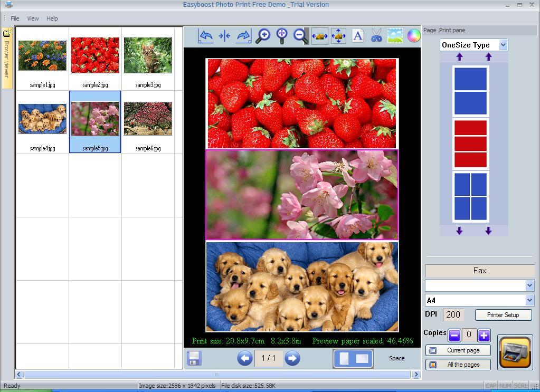Select the rotate right tool
The image size is (540, 392).
pyautogui.click(x=243, y=36)
